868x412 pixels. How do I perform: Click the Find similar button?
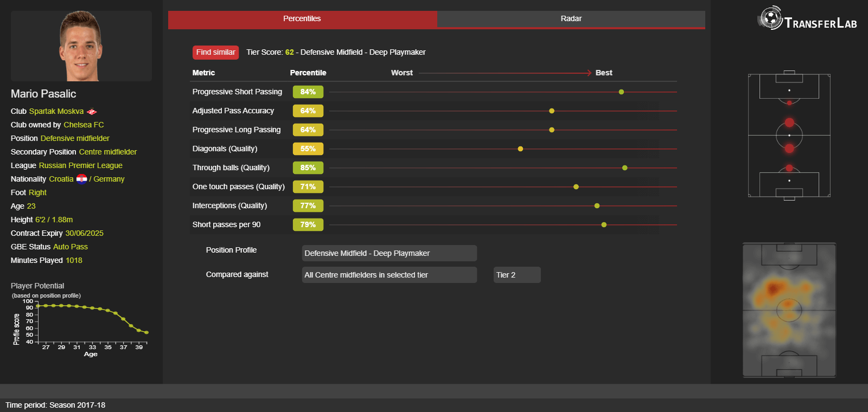click(215, 53)
